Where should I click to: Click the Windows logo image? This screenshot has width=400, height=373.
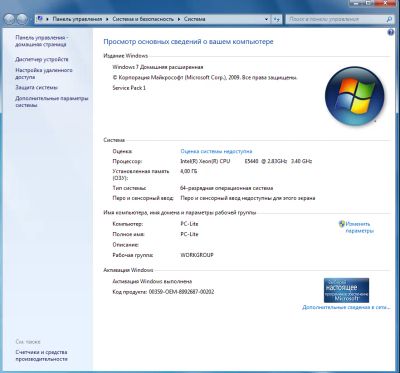(355, 96)
